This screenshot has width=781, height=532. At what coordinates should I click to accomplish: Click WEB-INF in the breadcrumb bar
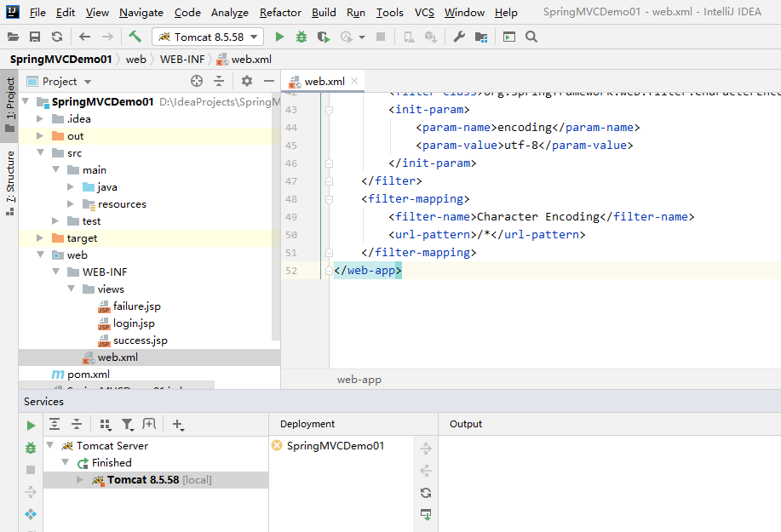point(184,59)
